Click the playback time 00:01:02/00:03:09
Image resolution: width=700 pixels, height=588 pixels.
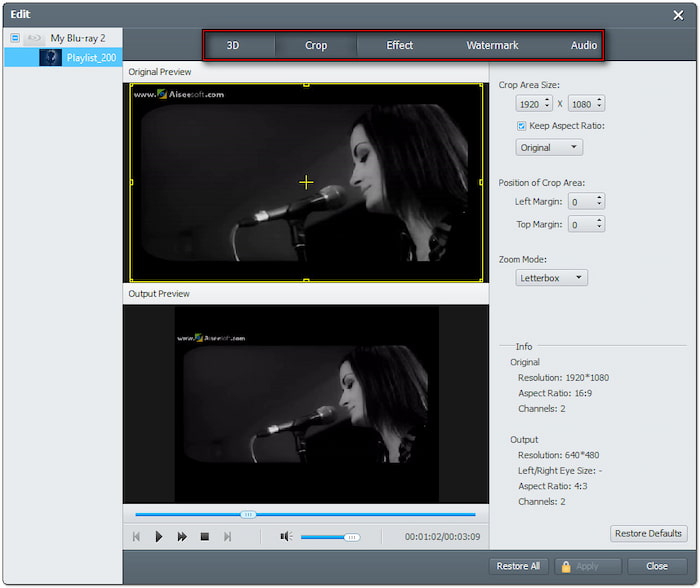442,537
